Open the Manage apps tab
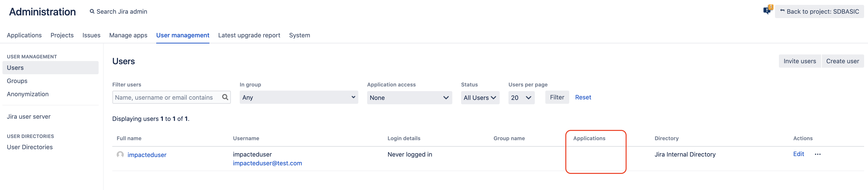The width and height of the screenshot is (868, 190). point(128,35)
